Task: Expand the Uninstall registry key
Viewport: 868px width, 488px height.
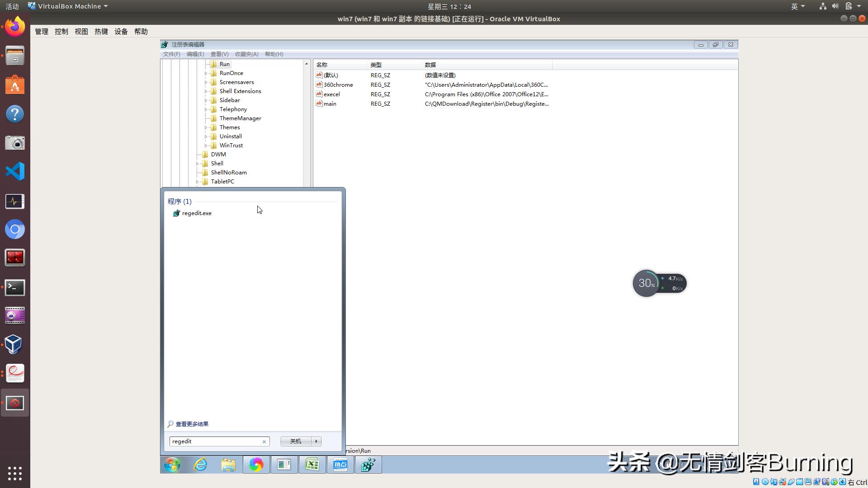Action: tap(206, 136)
